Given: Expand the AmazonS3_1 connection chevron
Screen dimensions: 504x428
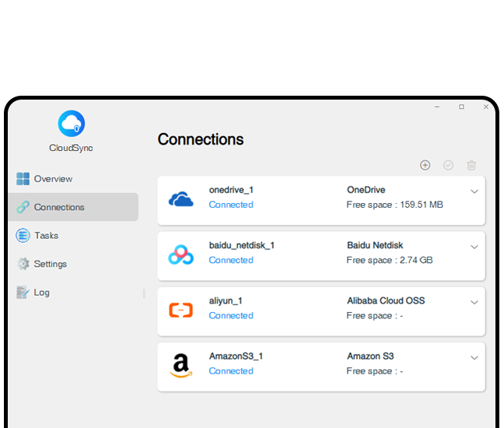Looking at the screenshot, I should (x=474, y=358).
